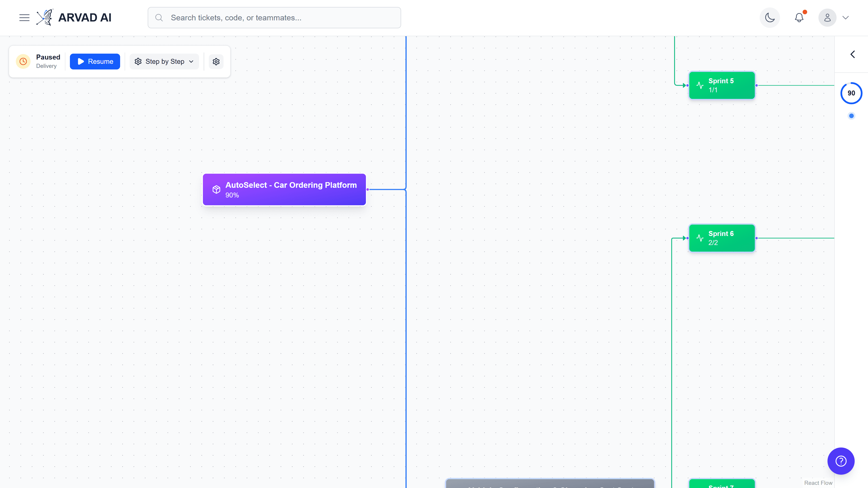Select the blue dot indicator in sidebar

click(x=851, y=116)
